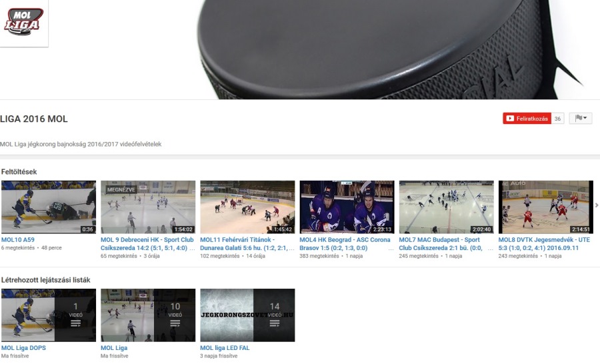Click the playlist icon on 14-video playlist
This screenshot has height=364, width=600.
point(274,323)
